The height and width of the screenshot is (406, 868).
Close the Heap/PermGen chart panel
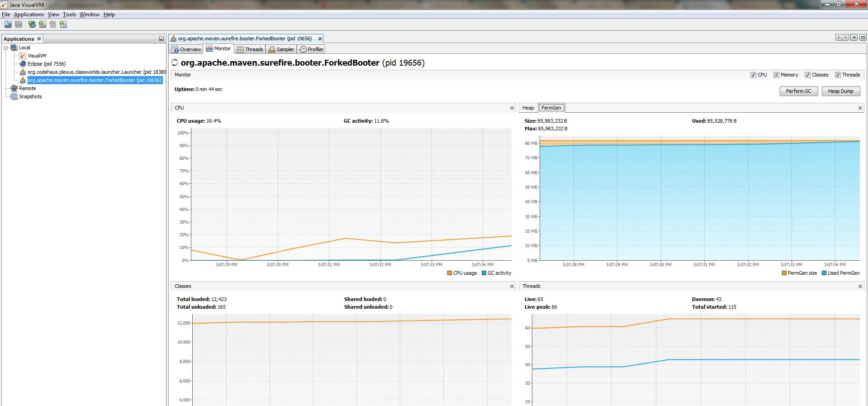coord(860,108)
